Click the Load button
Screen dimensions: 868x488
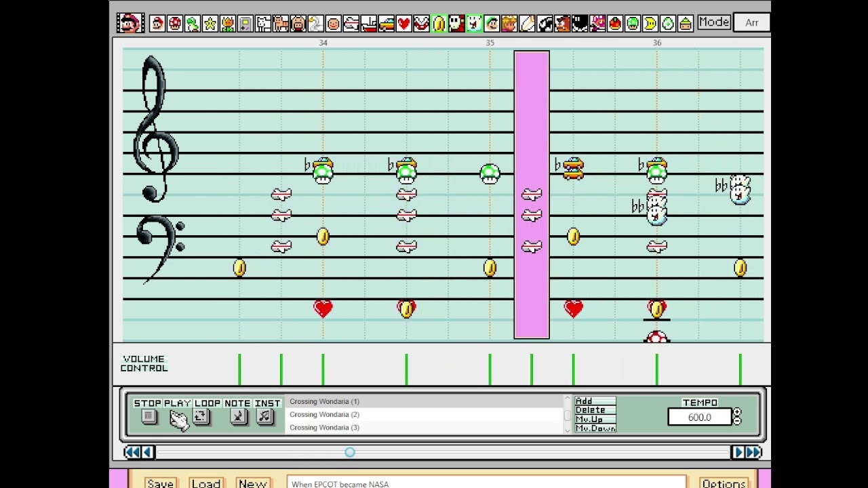pos(205,483)
